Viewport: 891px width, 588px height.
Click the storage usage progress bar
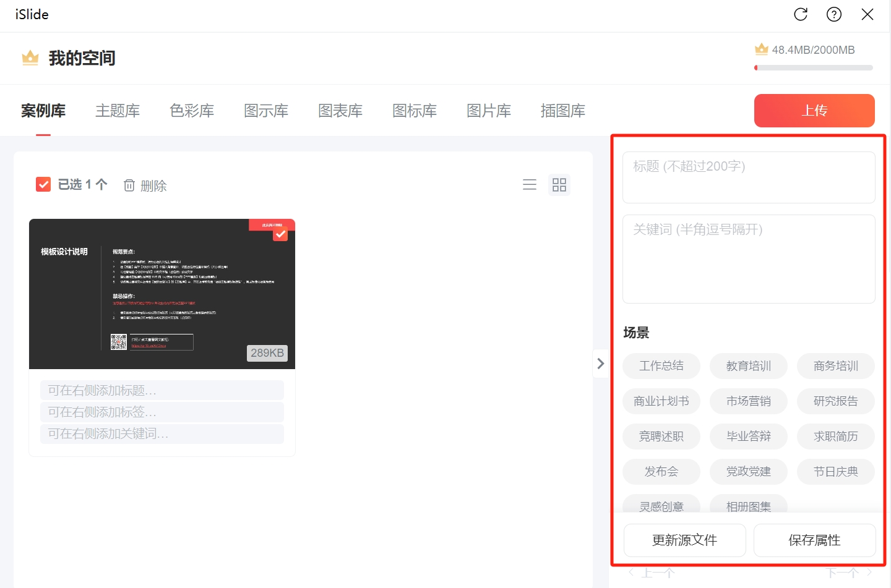[x=814, y=68]
